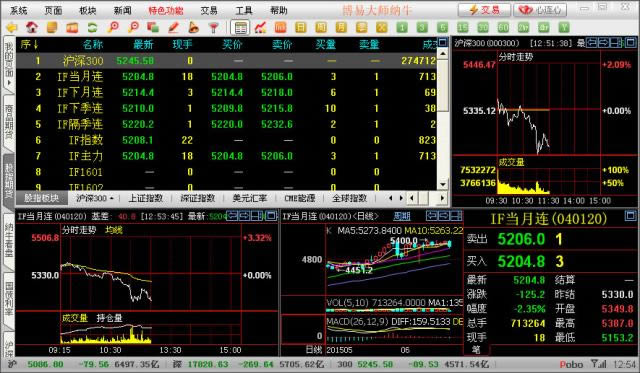Switch to the 上证指数 tab
The image size is (640, 373).
pos(146,198)
